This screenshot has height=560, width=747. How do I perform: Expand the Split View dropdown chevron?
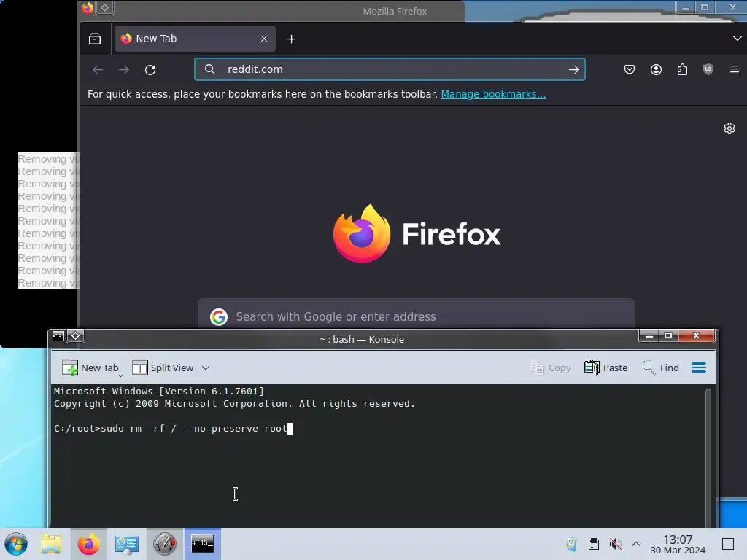pos(205,367)
